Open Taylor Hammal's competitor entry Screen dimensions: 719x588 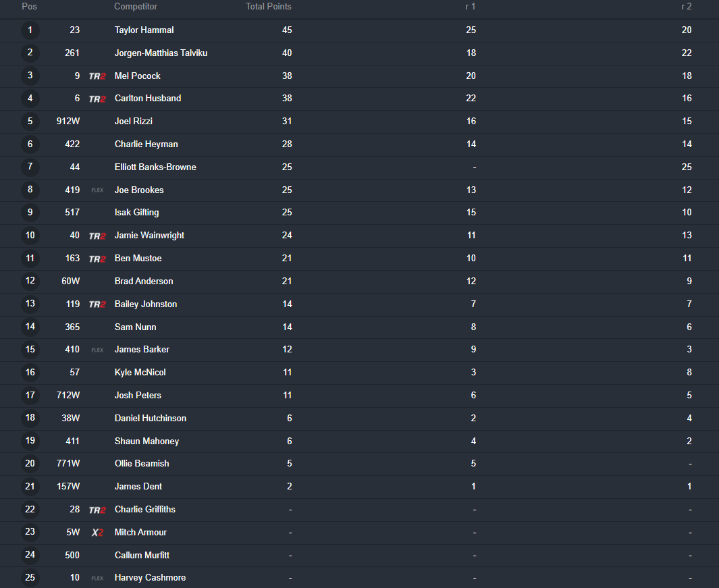click(144, 30)
